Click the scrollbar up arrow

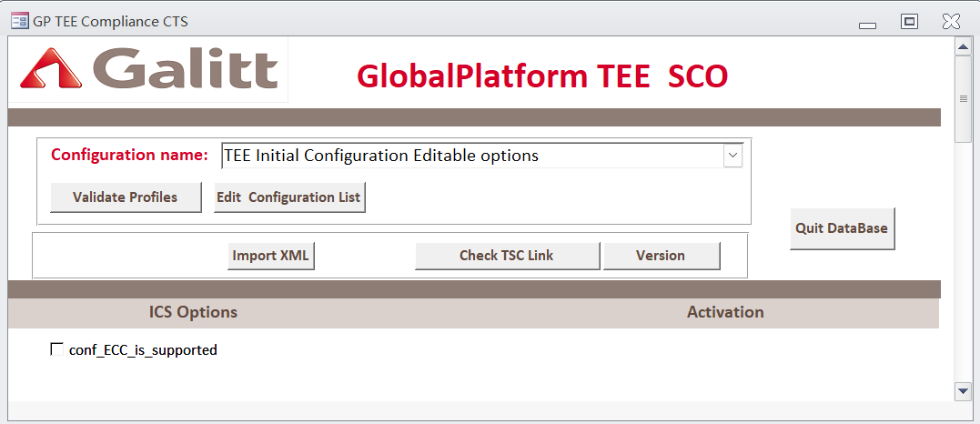point(963,45)
